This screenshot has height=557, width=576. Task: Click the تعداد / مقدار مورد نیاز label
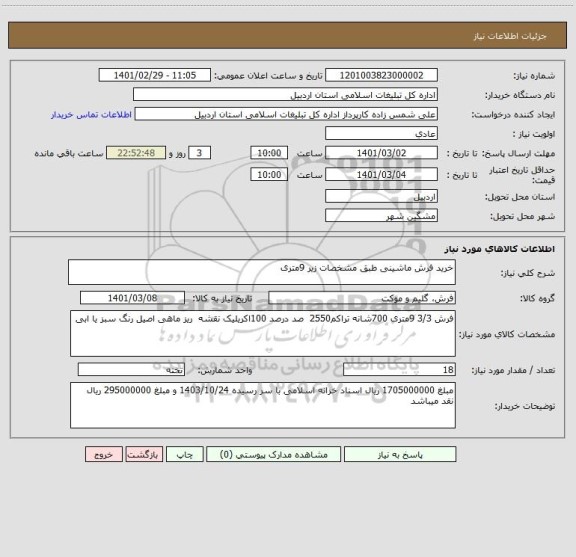tap(513, 370)
